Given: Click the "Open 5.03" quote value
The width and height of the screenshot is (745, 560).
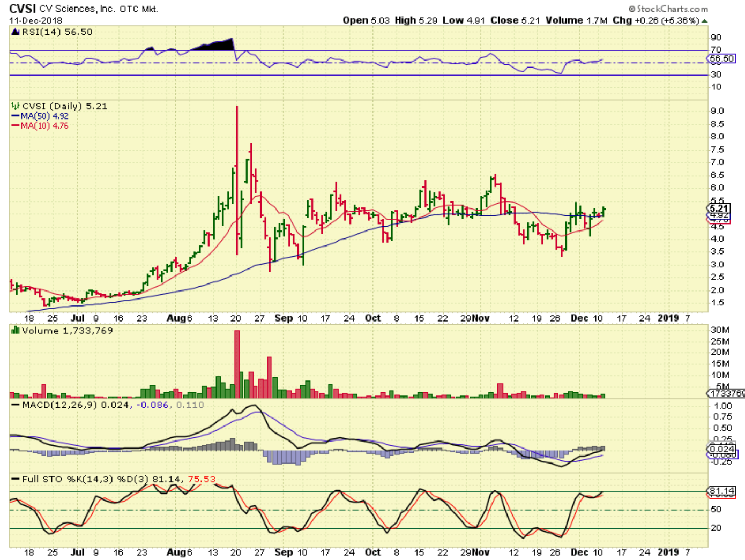Looking at the screenshot, I should 366,20.
